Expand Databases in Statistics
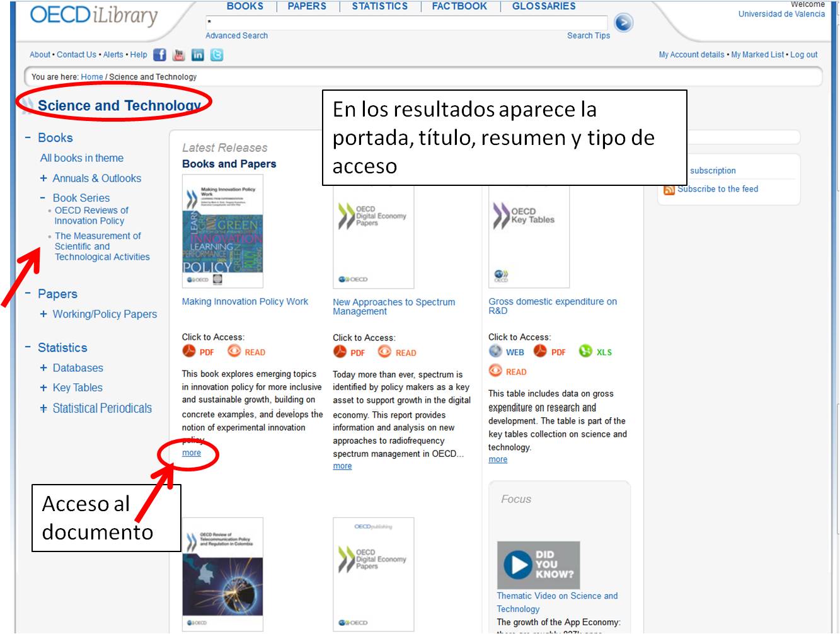840x634 pixels. pos(43,368)
